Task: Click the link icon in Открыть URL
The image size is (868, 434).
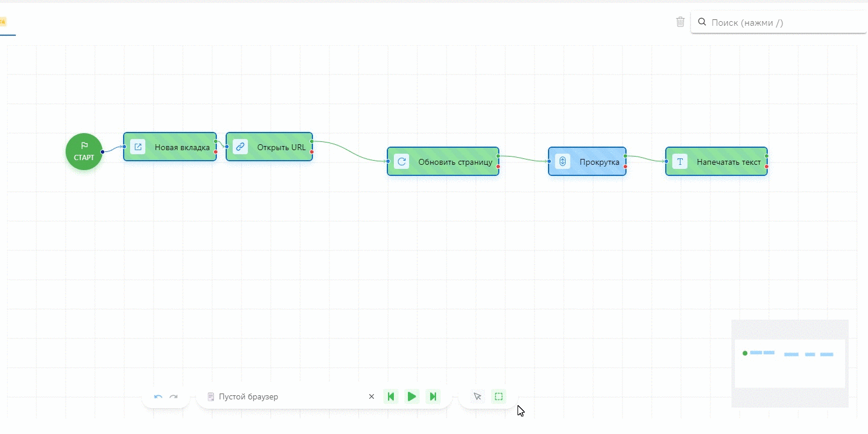Action: click(x=240, y=147)
